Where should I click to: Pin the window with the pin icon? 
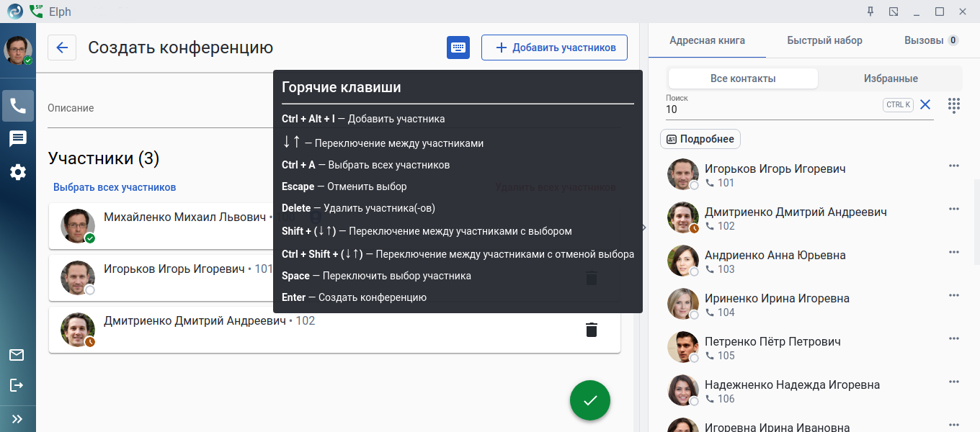tap(870, 12)
